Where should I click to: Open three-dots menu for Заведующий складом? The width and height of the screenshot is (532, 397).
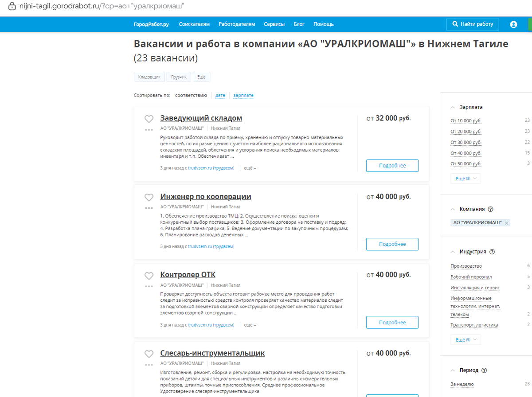pyautogui.click(x=149, y=130)
